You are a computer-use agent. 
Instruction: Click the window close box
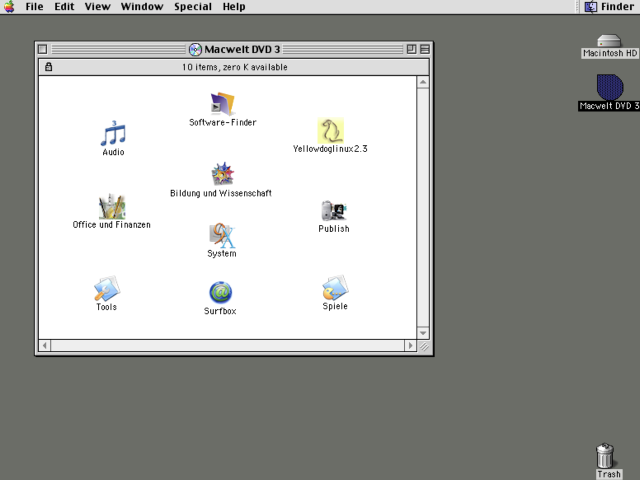tap(42, 49)
